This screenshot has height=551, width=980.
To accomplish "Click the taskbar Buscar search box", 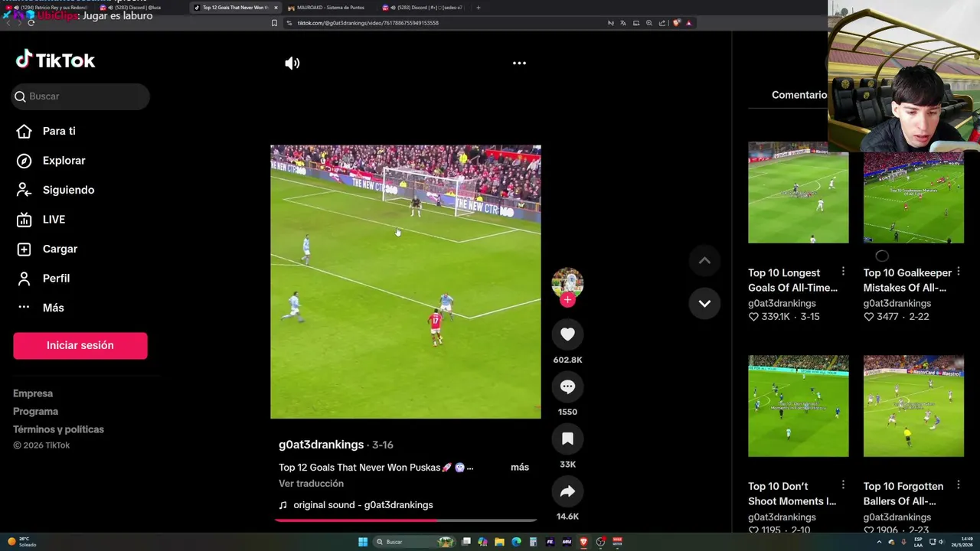I will tap(413, 542).
